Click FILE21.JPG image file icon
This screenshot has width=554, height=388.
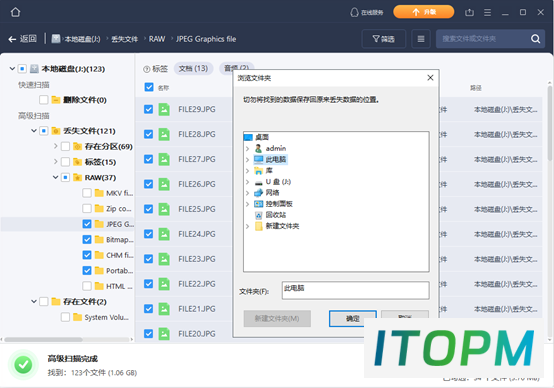click(164, 309)
